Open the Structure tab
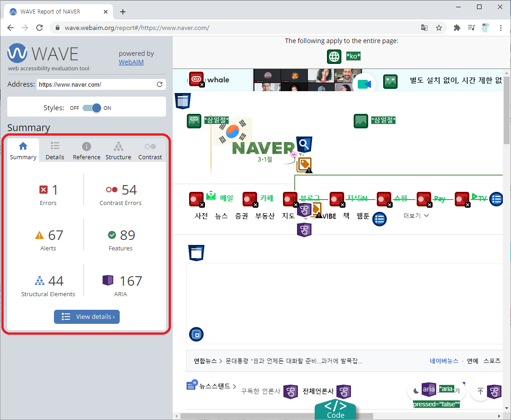The image size is (511, 420). (x=118, y=151)
